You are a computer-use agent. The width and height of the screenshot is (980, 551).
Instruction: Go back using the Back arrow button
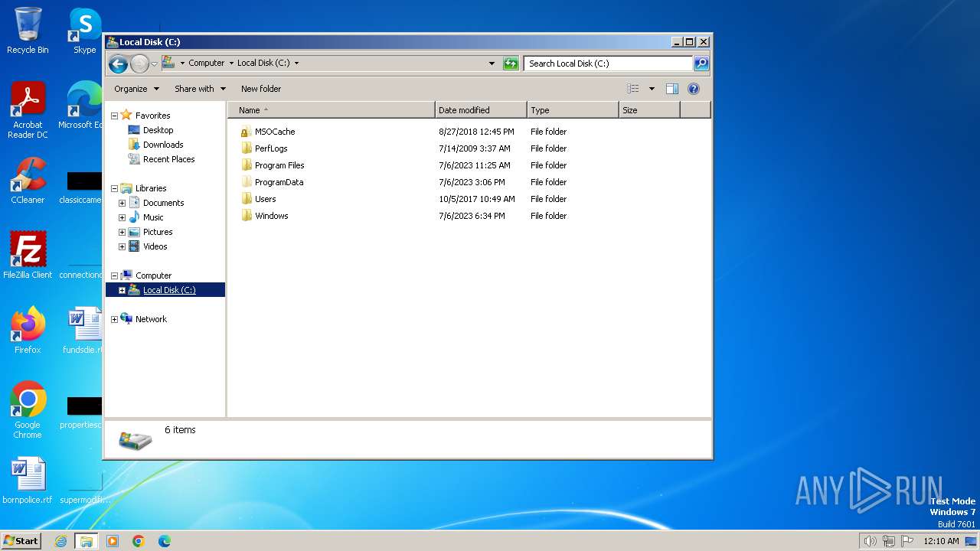[x=118, y=64]
